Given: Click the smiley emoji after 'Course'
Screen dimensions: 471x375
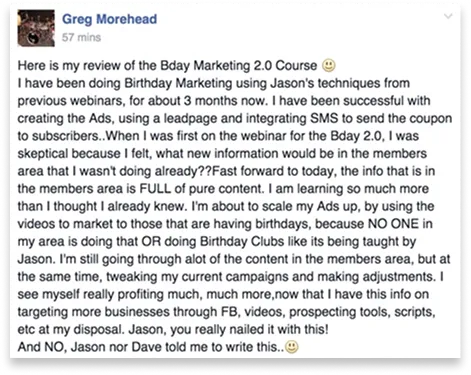Looking at the screenshot, I should pyautogui.click(x=329, y=66).
